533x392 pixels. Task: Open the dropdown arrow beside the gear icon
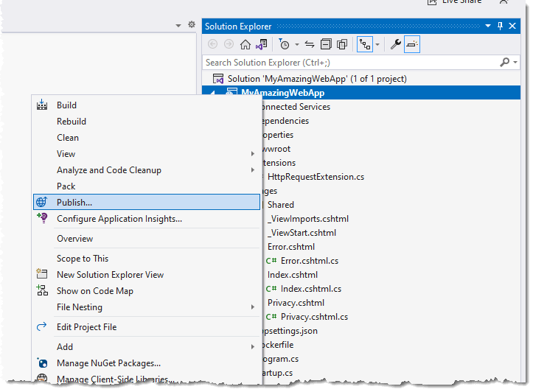pos(178,26)
